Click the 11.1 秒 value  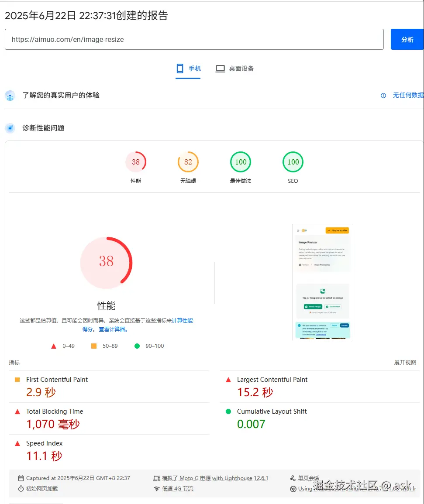[45, 456]
